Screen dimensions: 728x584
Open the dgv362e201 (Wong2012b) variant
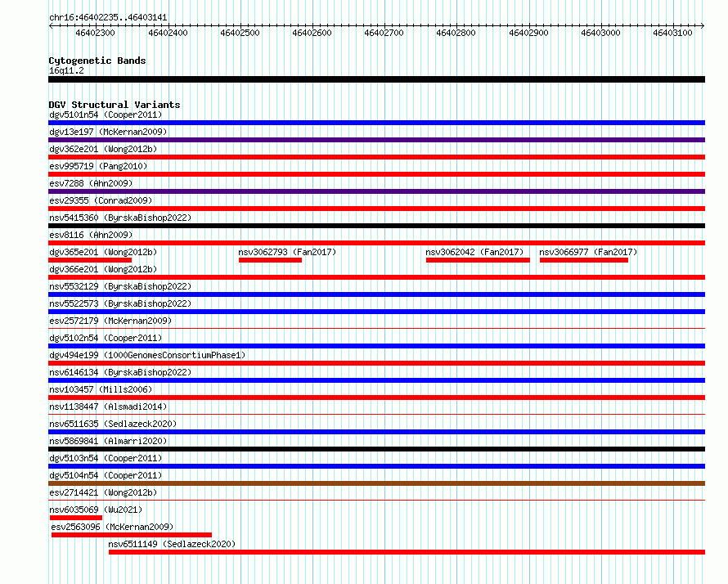click(103, 149)
